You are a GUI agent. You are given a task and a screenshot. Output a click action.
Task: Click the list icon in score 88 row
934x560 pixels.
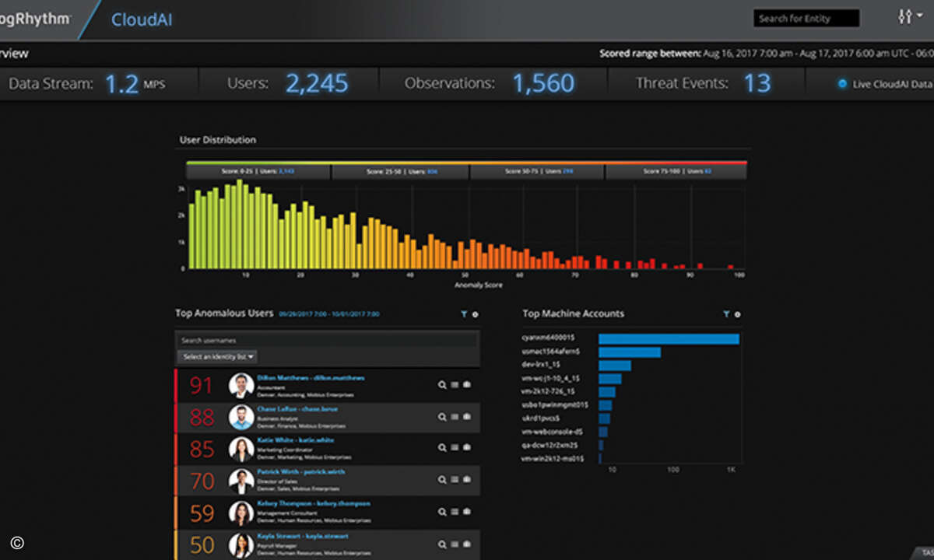point(455,417)
